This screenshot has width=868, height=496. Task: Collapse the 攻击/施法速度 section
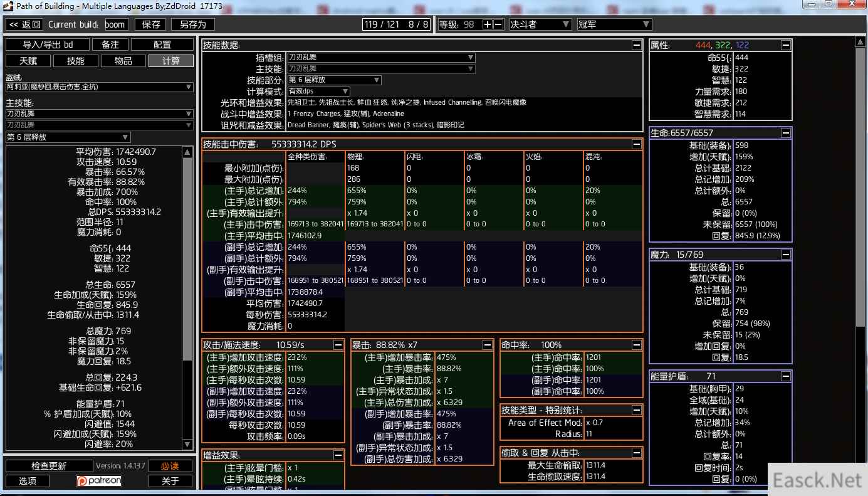(338, 345)
